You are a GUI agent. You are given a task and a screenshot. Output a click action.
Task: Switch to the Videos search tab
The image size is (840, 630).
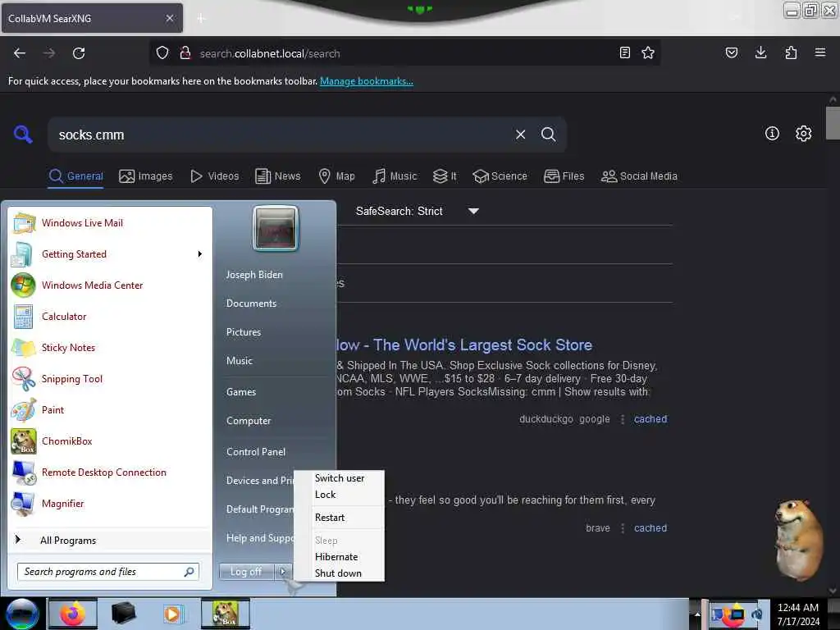[214, 176]
